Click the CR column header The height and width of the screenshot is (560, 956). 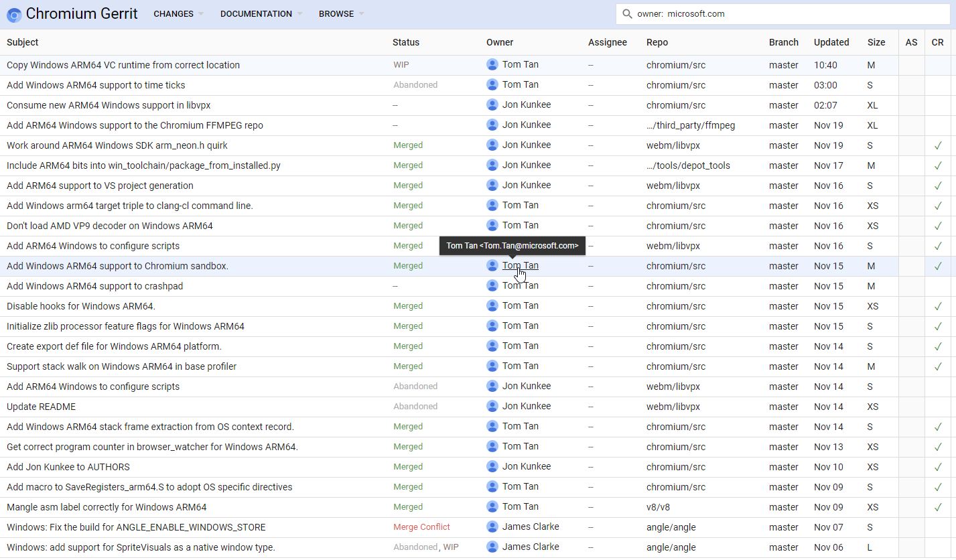pyautogui.click(x=937, y=42)
